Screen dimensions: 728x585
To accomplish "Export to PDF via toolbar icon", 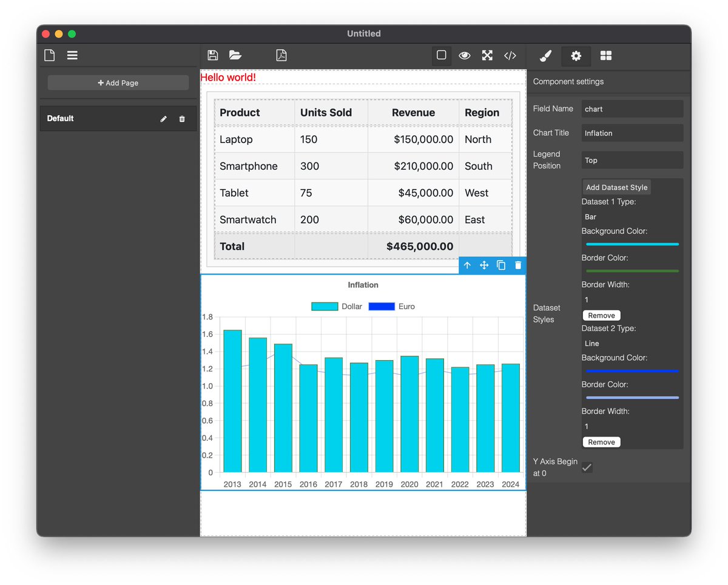I will click(281, 55).
